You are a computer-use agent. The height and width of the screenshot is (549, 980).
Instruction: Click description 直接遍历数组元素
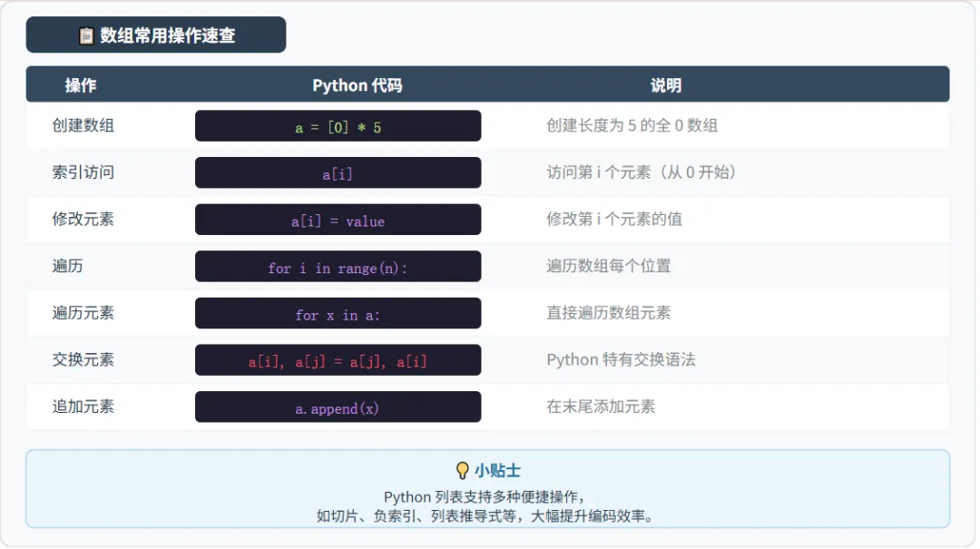[x=609, y=313]
